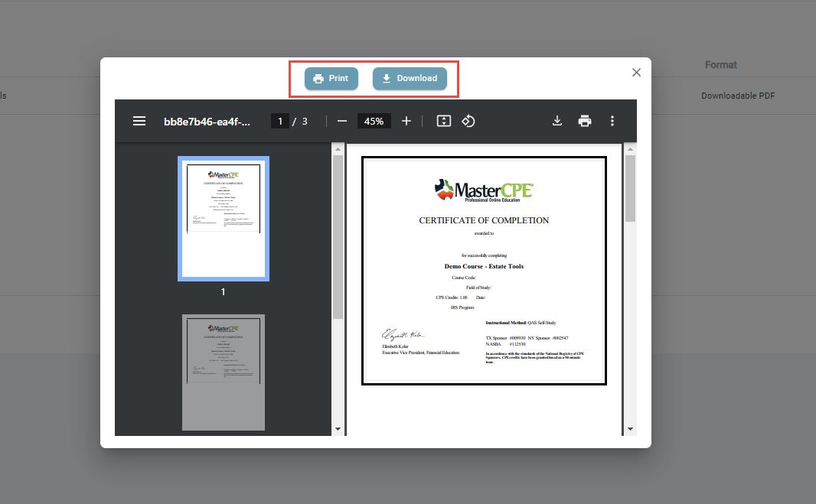Click the Download button above the viewer

[x=410, y=79]
